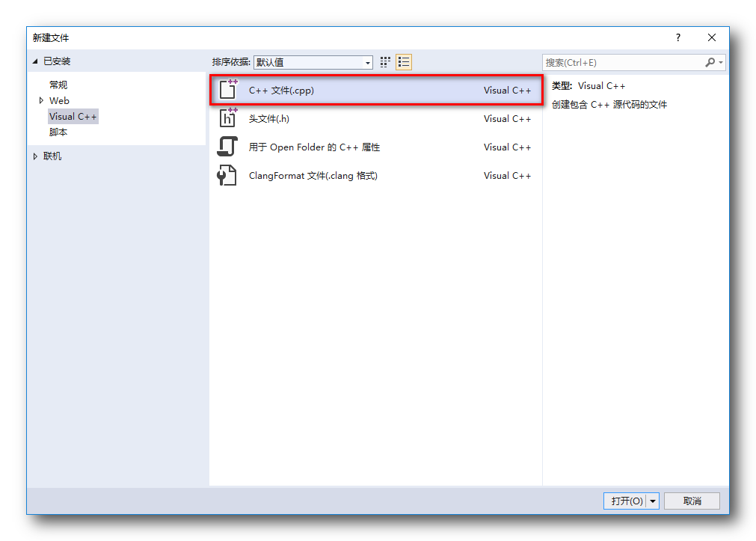Image resolution: width=756 pixels, height=541 pixels.
Task: Expand the 联机 tree node
Action: [35, 156]
